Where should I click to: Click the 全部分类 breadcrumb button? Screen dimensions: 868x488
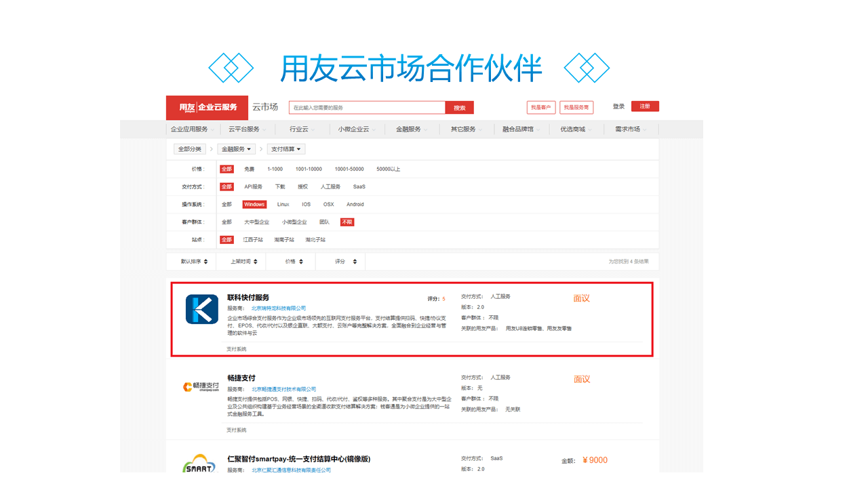[189, 149]
